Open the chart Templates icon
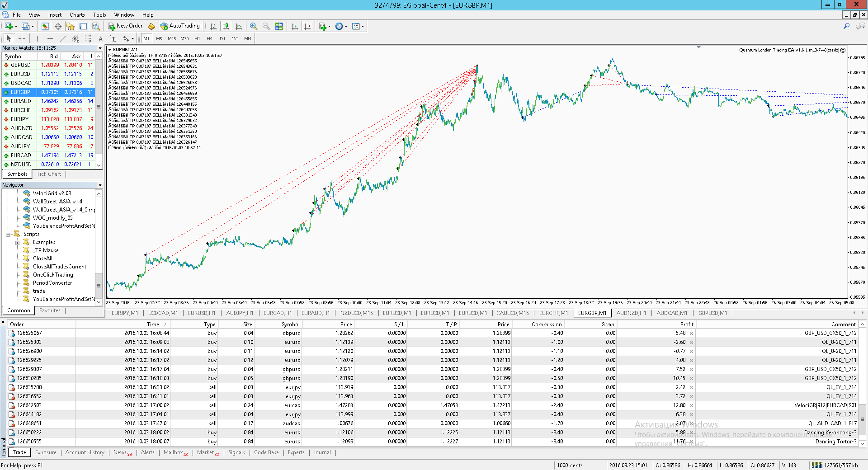The height and width of the screenshot is (470, 868). [356, 26]
